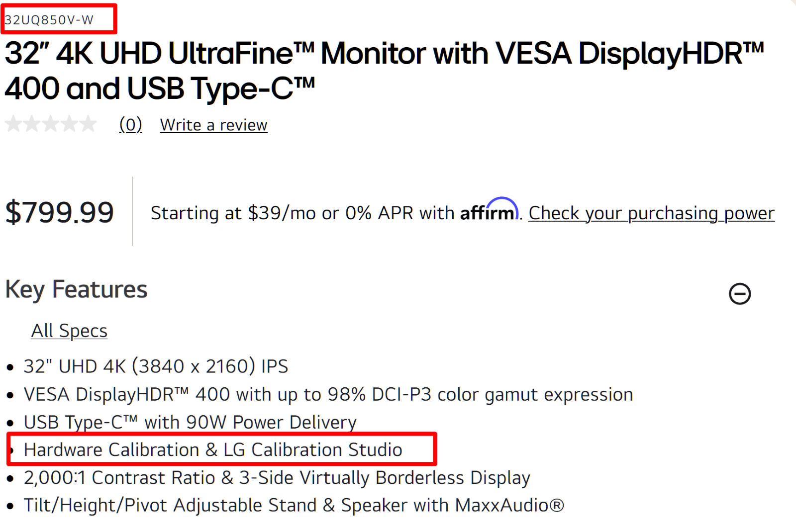Click the 2,000:1 Contrast Ratio feature
The width and height of the screenshot is (796, 532).
277,478
